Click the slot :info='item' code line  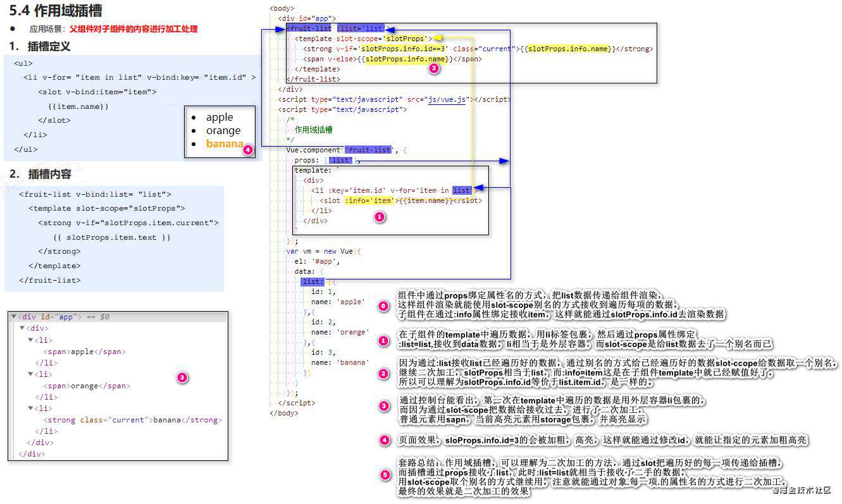pyautogui.click(x=402, y=200)
